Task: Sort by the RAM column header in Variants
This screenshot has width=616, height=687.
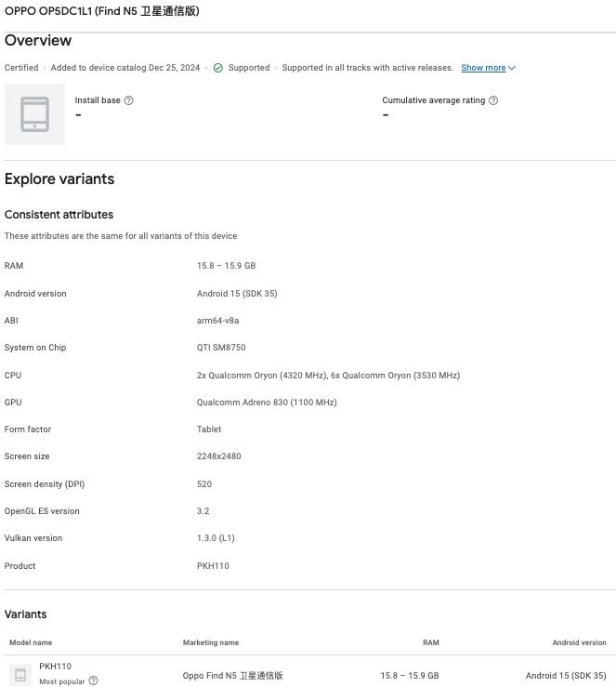Action: [430, 642]
